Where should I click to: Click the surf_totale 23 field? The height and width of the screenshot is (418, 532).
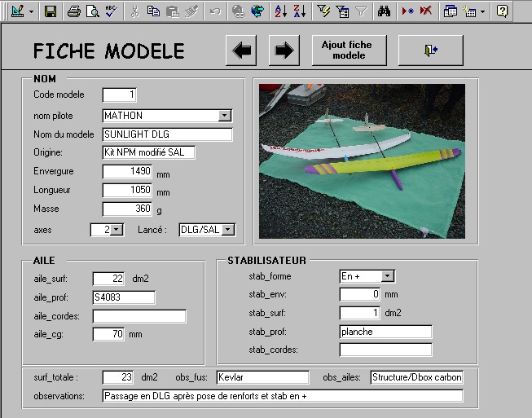[x=118, y=377]
